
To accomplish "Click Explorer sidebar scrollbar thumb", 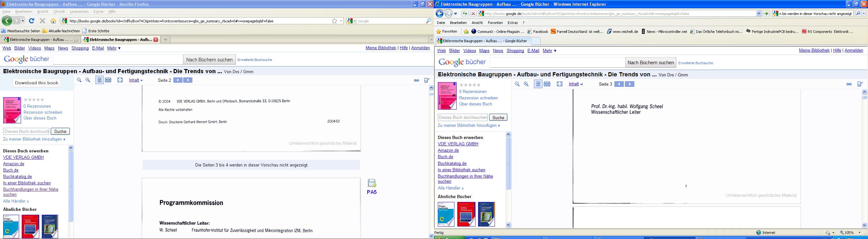I will click(x=508, y=163).
